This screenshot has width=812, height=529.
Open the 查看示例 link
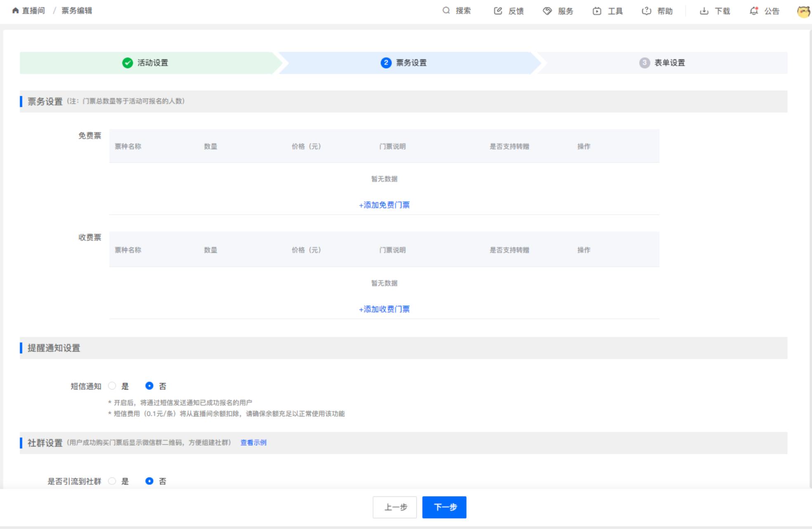pos(253,443)
